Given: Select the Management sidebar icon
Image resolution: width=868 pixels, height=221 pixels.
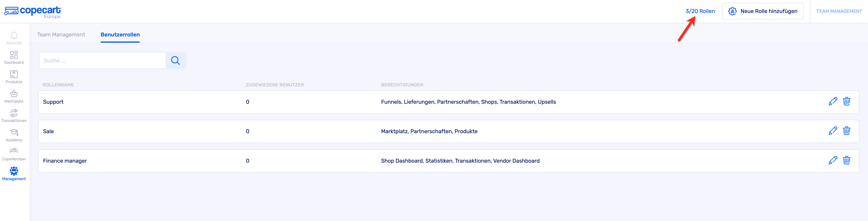Looking at the screenshot, I should [x=14, y=172].
